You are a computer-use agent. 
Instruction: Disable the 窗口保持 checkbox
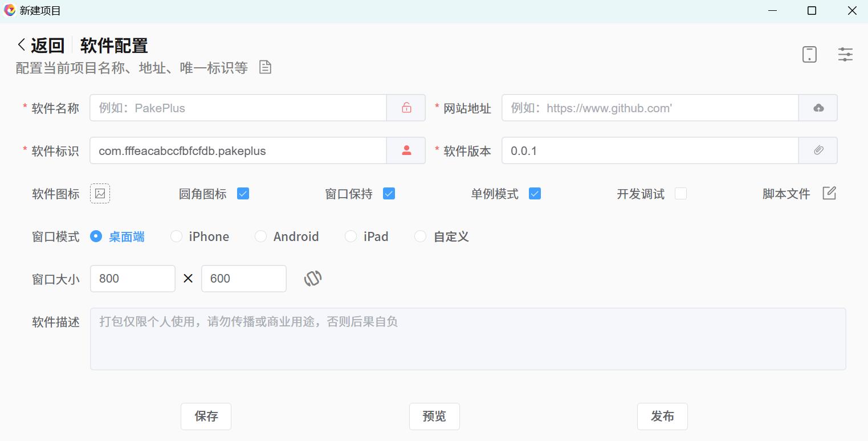point(389,194)
